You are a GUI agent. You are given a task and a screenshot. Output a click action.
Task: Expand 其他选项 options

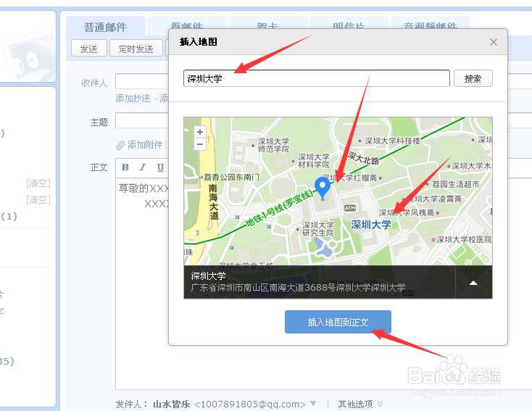coord(360,404)
